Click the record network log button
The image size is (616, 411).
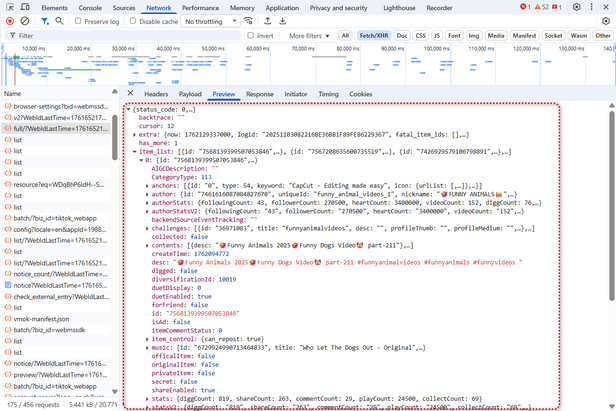coord(8,21)
